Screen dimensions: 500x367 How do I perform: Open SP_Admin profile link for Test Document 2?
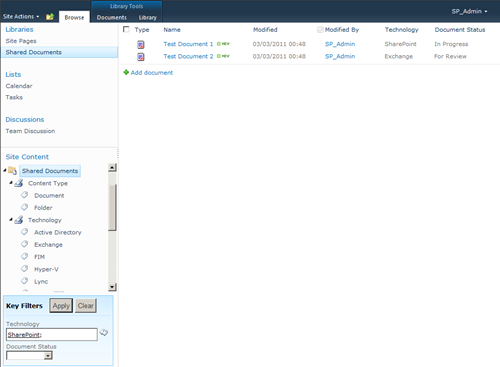point(340,56)
